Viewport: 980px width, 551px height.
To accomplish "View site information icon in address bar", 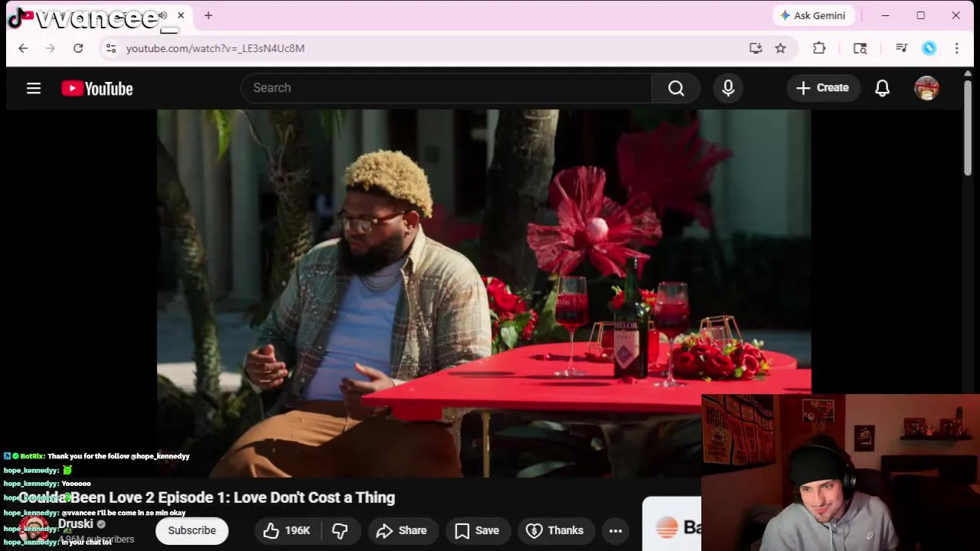I will click(x=111, y=48).
